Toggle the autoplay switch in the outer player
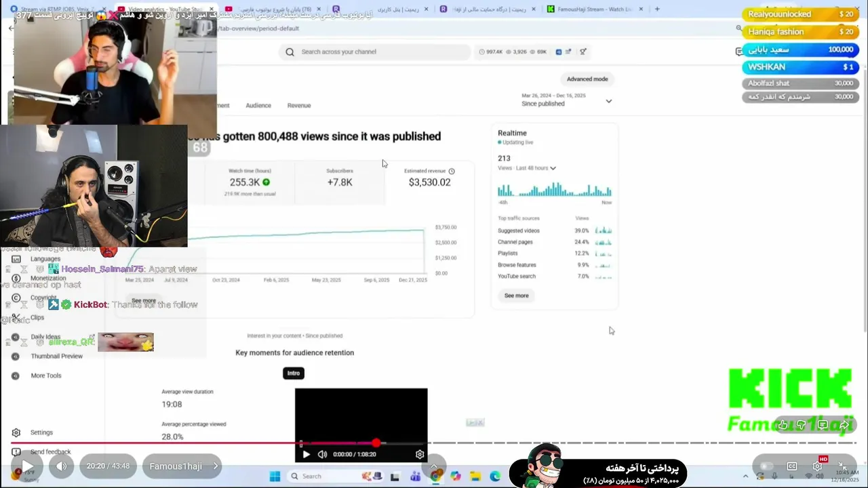 766,466
